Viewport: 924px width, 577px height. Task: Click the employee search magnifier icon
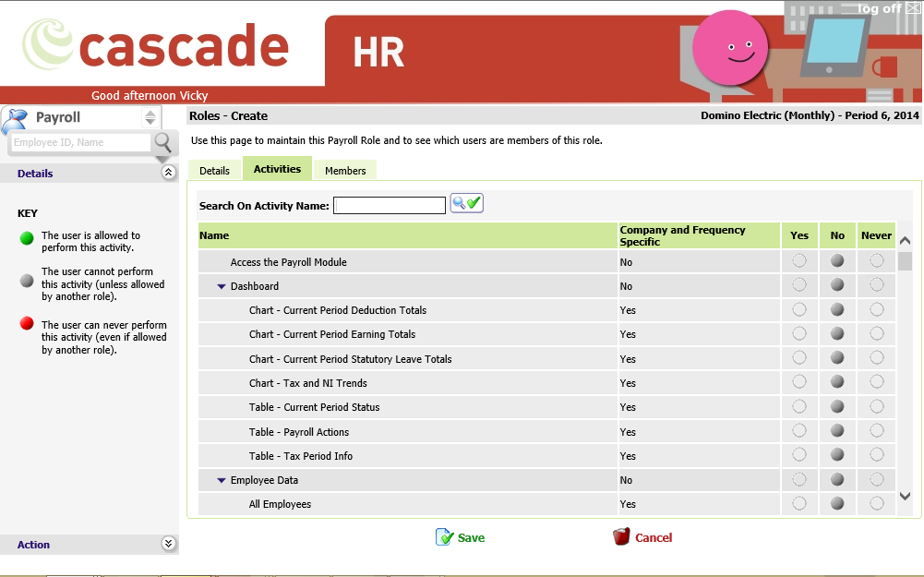[162, 142]
